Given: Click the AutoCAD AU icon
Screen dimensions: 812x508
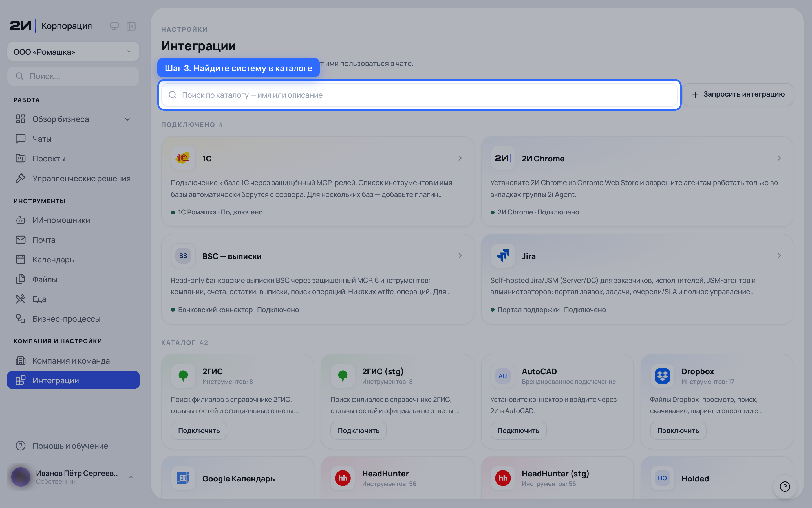Looking at the screenshot, I should point(503,376).
